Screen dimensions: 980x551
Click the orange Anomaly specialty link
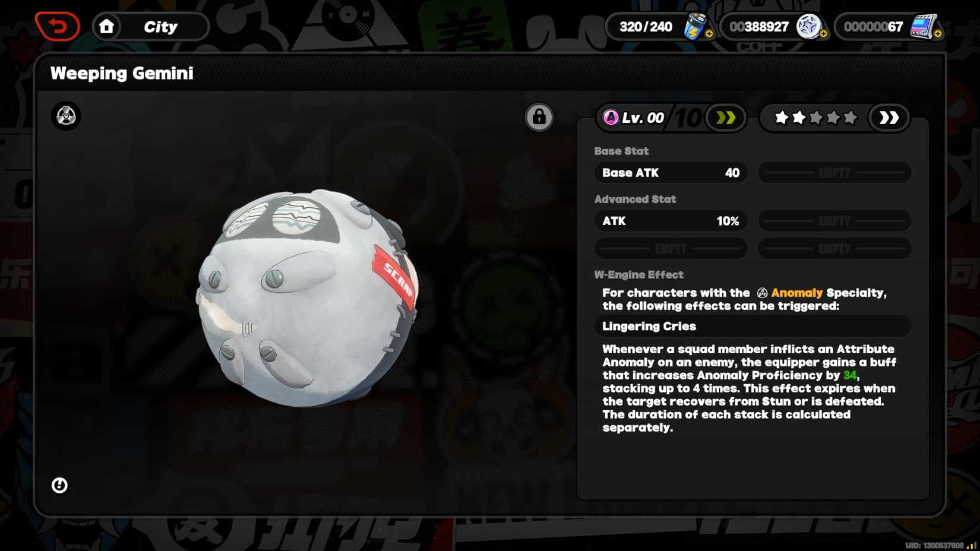(796, 293)
